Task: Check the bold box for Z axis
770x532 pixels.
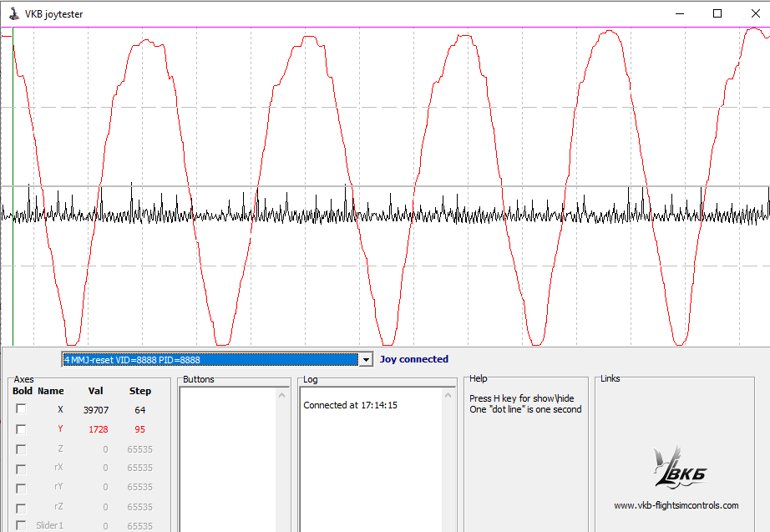Action: [21, 448]
